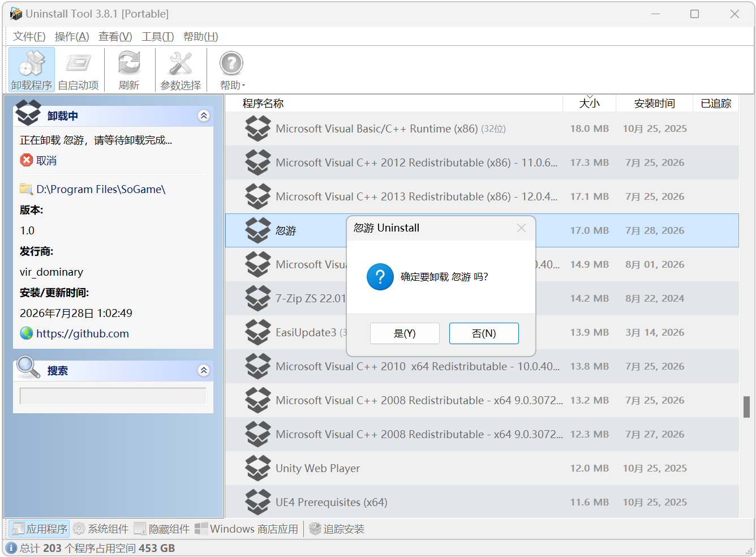Collapse the 卸载中 panel
756x557 pixels.
tap(204, 116)
